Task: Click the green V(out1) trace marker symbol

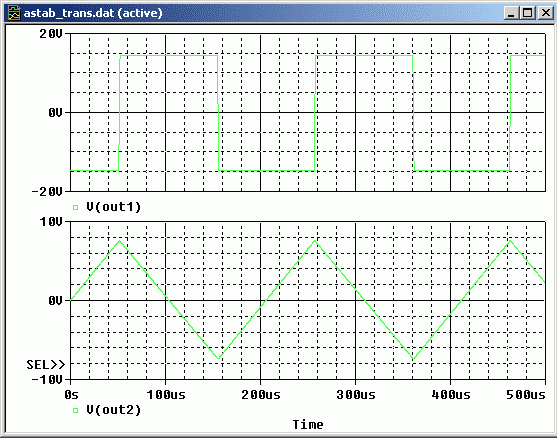Action: 75,207
